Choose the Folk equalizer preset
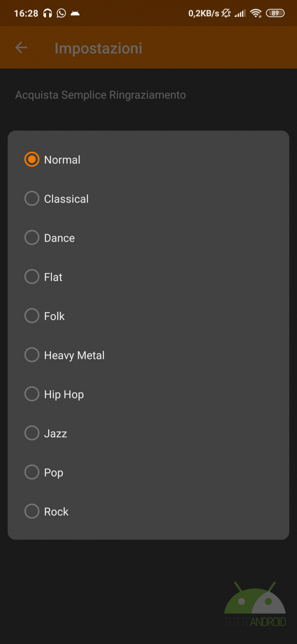Screen dimensions: 297x644 coord(32,316)
